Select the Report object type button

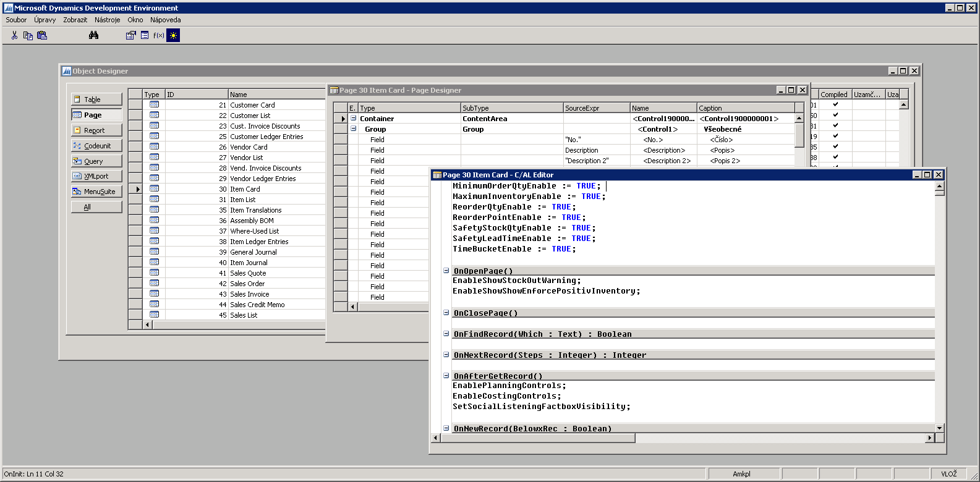[x=96, y=130]
